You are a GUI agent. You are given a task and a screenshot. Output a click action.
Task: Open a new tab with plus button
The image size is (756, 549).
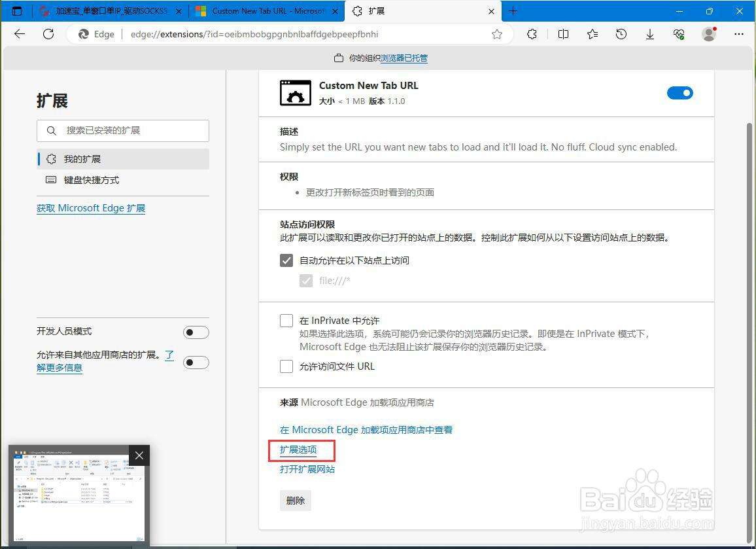point(513,10)
